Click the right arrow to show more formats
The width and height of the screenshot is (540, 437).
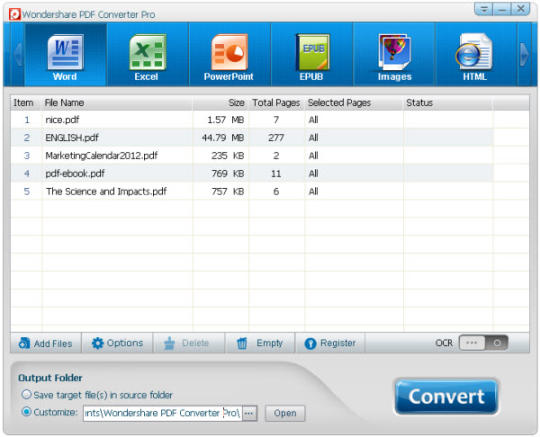[x=524, y=54]
